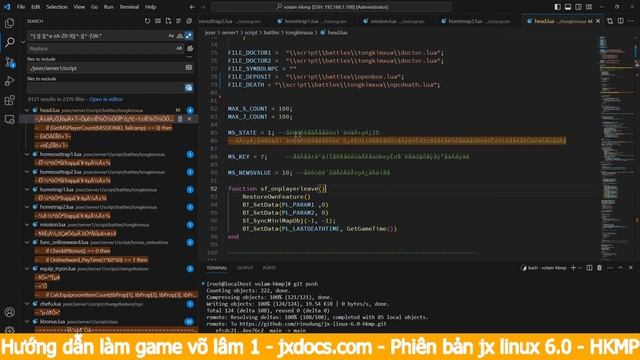The image size is (640, 360).
Task: Toggle Preserve Case in replace box
Action: pos(179,48)
